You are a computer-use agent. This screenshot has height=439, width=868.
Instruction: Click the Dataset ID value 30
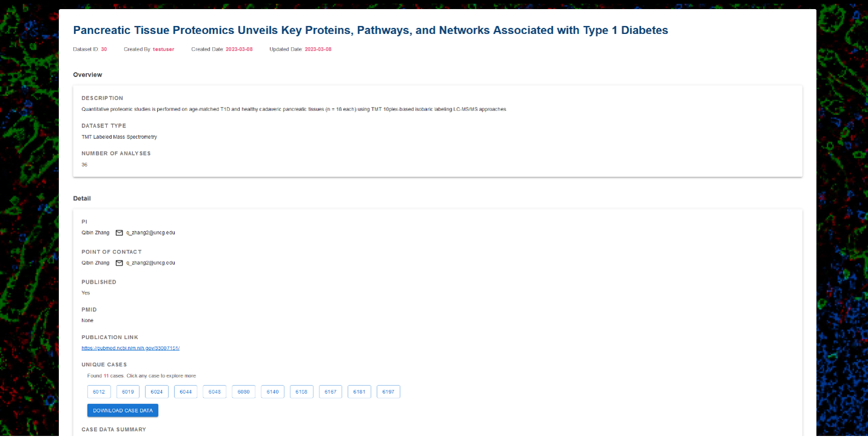[x=104, y=49]
